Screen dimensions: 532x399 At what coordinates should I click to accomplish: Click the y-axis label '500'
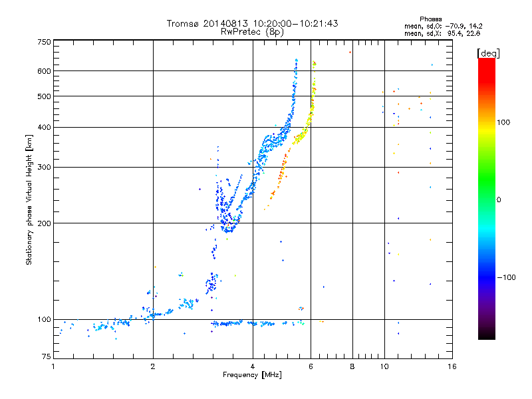coord(44,96)
